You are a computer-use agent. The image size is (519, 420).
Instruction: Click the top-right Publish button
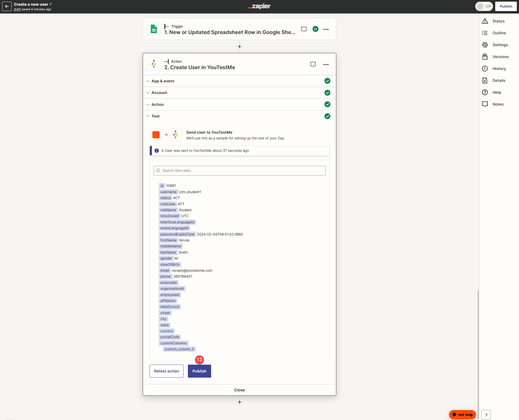coord(506,6)
